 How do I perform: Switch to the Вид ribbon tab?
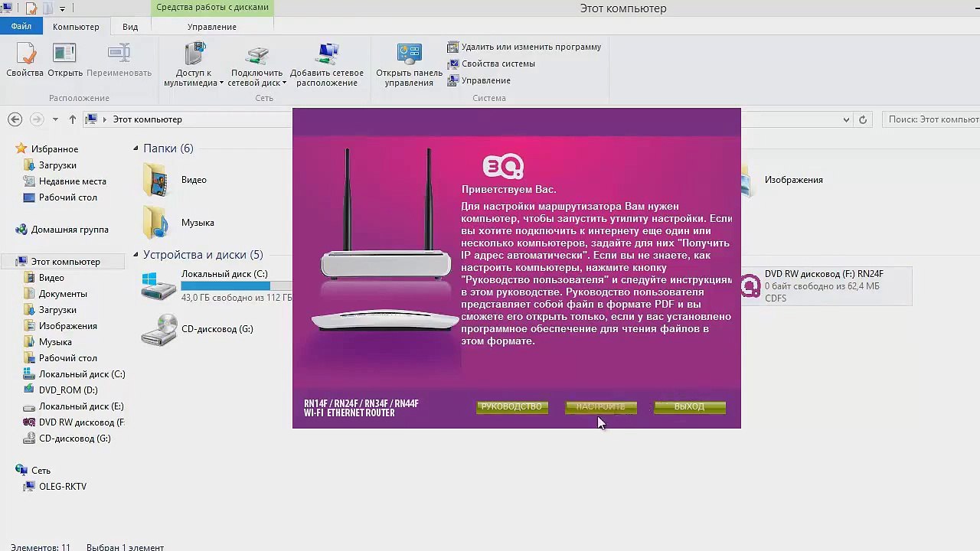point(130,27)
